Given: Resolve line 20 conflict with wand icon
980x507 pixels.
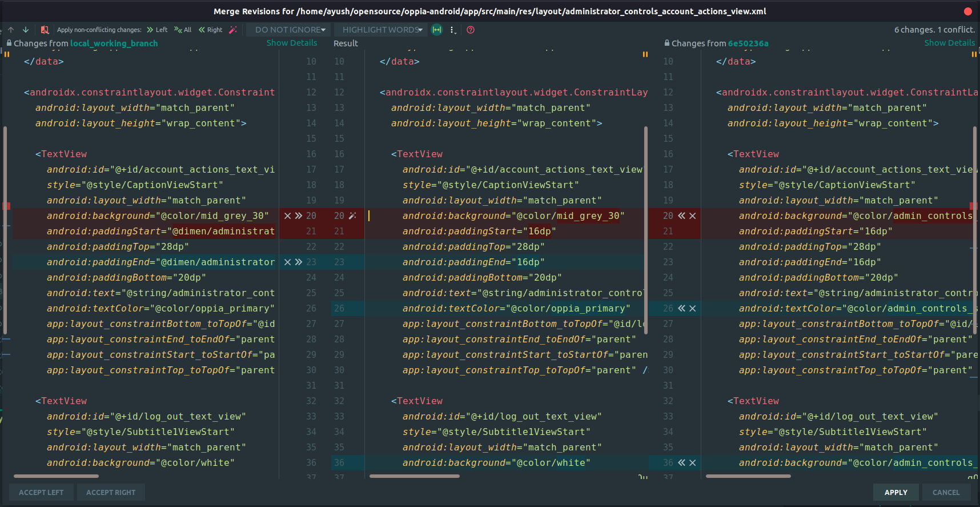Looking at the screenshot, I should tap(352, 215).
